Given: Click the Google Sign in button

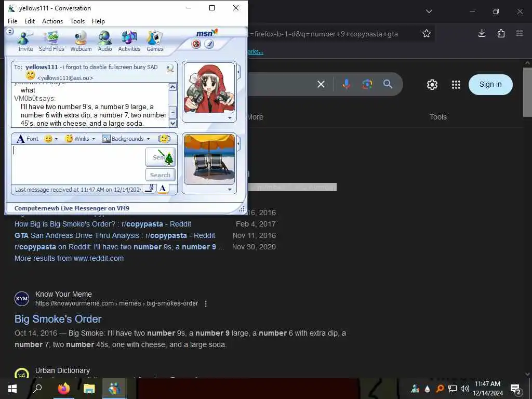Looking at the screenshot, I should (x=490, y=85).
